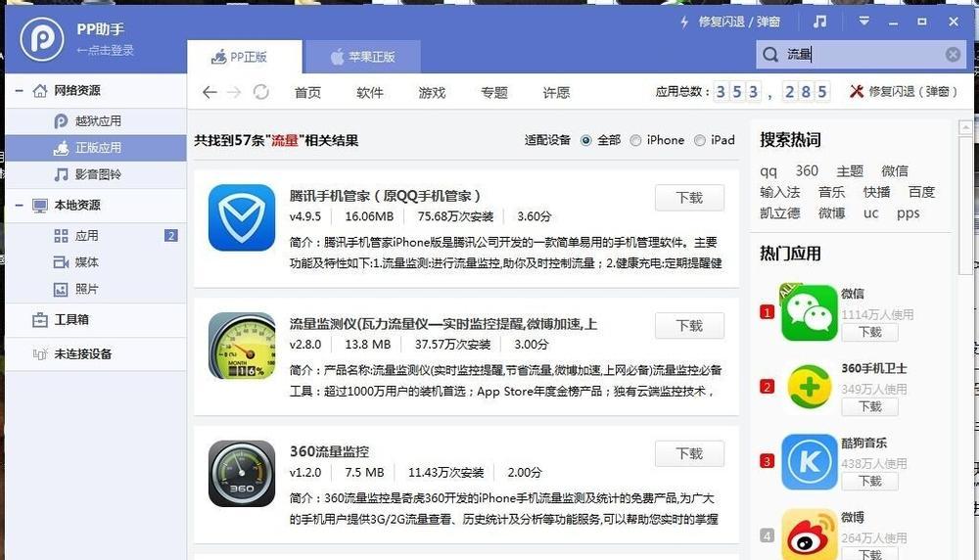Search hot word 主题

pyautogui.click(x=850, y=171)
